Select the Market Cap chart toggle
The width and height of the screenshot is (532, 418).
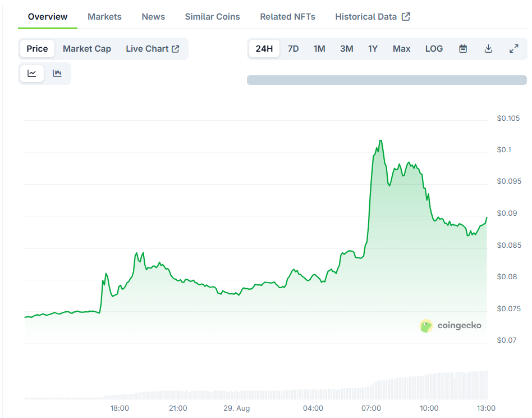coord(87,49)
